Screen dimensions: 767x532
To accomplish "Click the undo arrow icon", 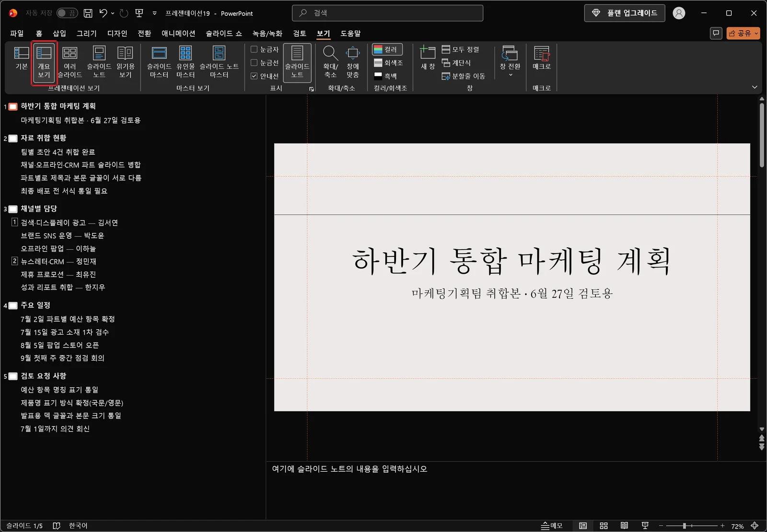I will 104,13.
